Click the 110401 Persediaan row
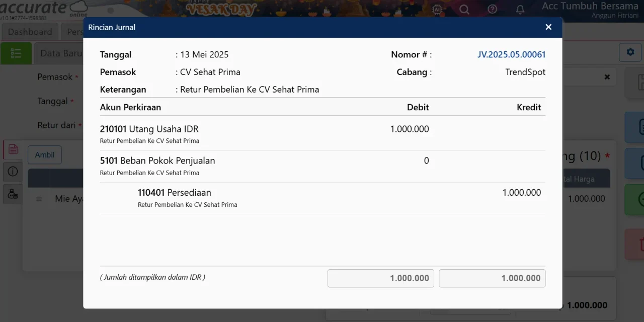 point(323,198)
